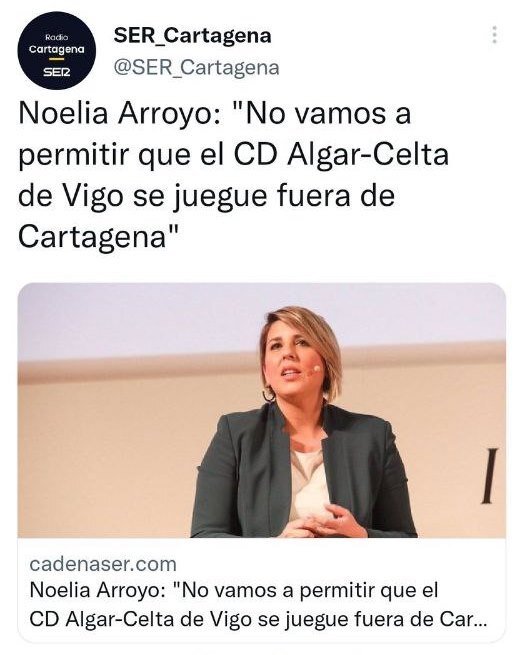Visit the cadenaser.com domain link
Screen dimensions: 514x655
103,564
